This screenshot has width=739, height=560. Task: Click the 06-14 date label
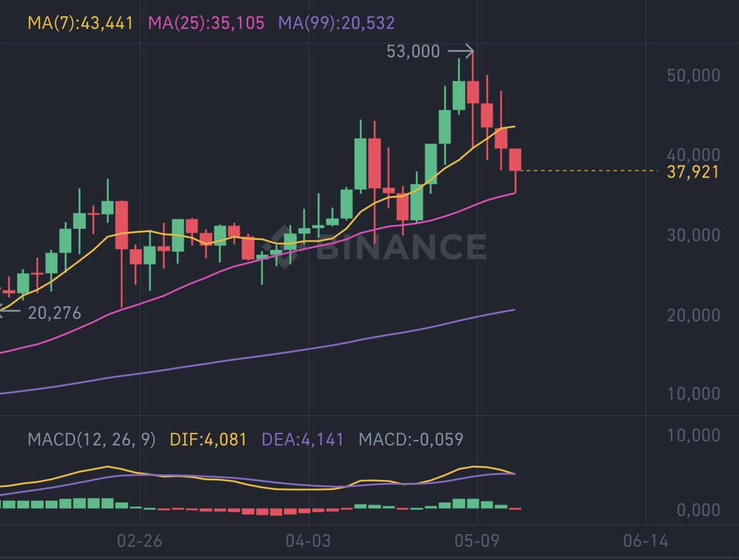(x=645, y=541)
